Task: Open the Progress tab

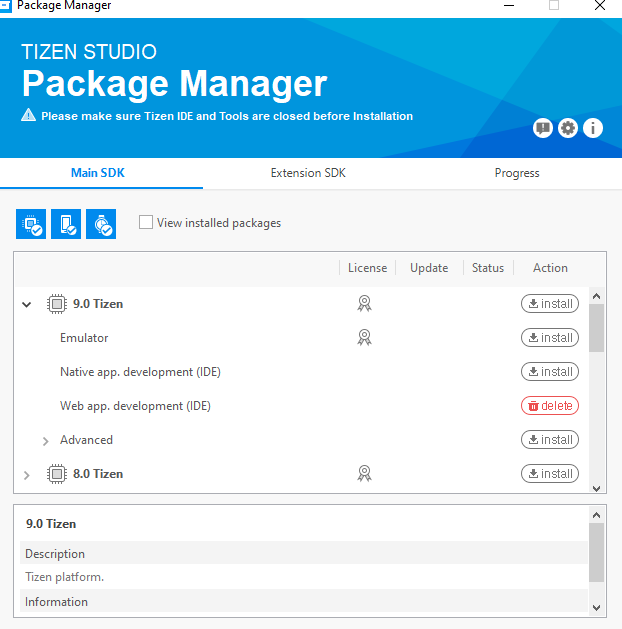Action: [517, 173]
